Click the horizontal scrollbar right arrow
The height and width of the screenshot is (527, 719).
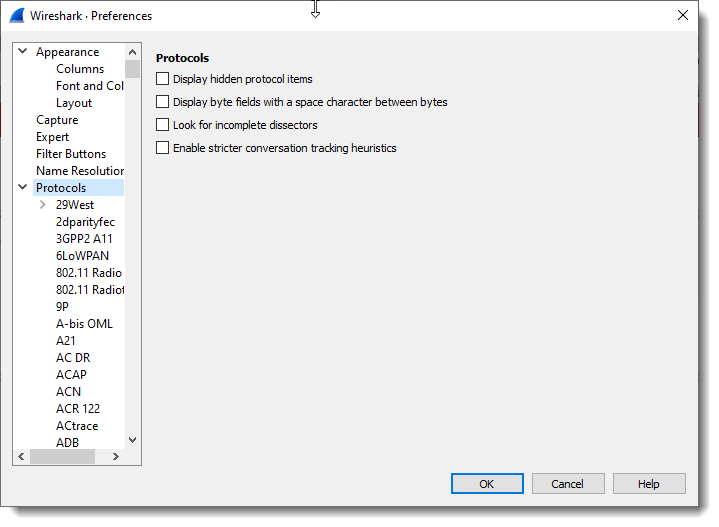pyautogui.click(x=115, y=457)
